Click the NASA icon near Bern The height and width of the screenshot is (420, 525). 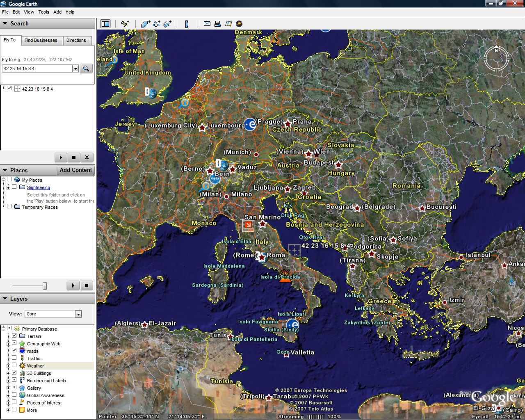pos(215,179)
